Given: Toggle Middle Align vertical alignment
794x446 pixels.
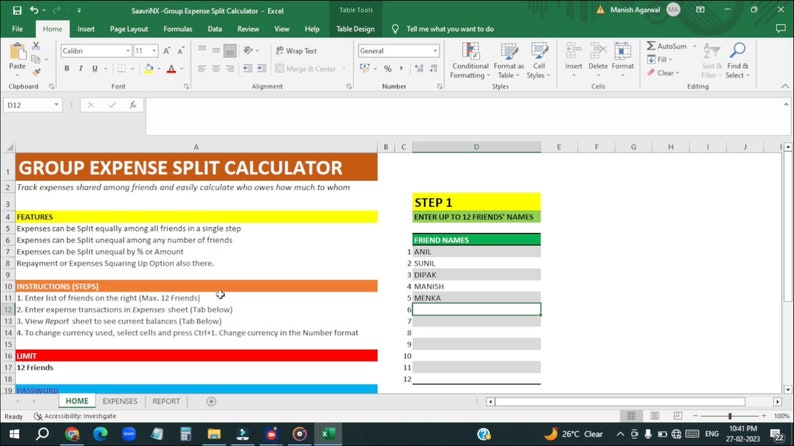Looking at the screenshot, I should pos(216,50).
